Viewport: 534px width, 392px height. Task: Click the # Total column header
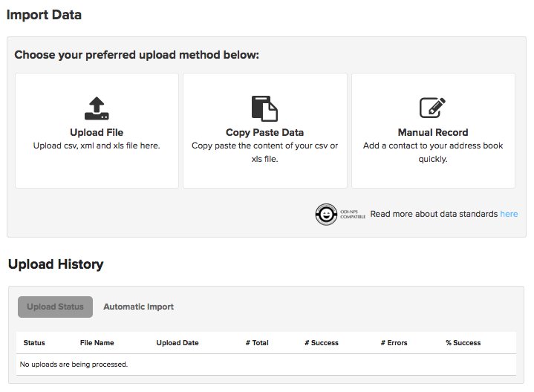click(257, 343)
